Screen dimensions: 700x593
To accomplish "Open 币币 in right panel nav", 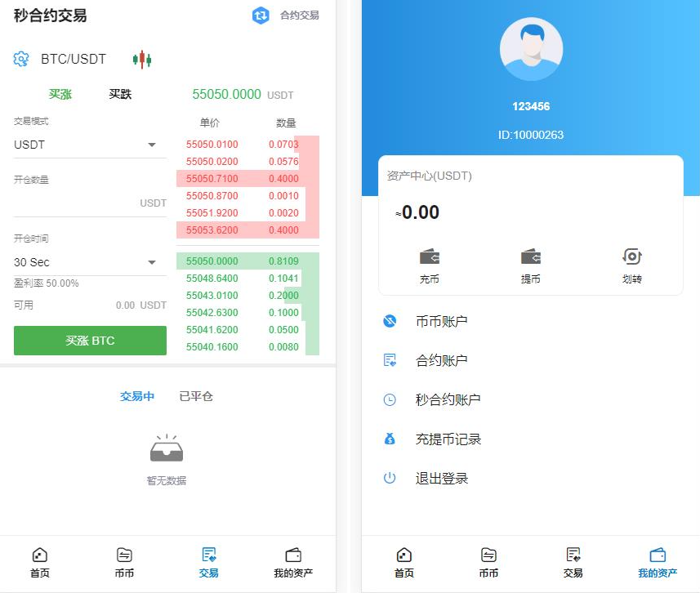I will [x=488, y=563].
